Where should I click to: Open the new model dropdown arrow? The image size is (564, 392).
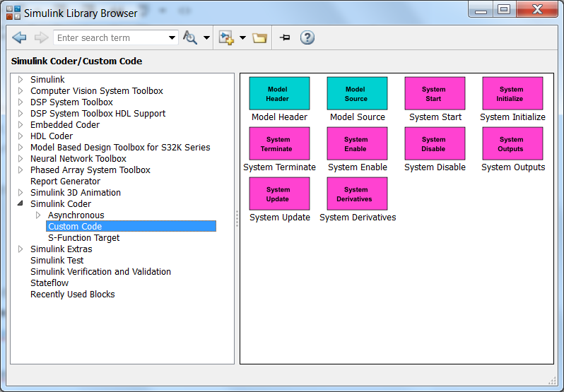pyautogui.click(x=242, y=37)
